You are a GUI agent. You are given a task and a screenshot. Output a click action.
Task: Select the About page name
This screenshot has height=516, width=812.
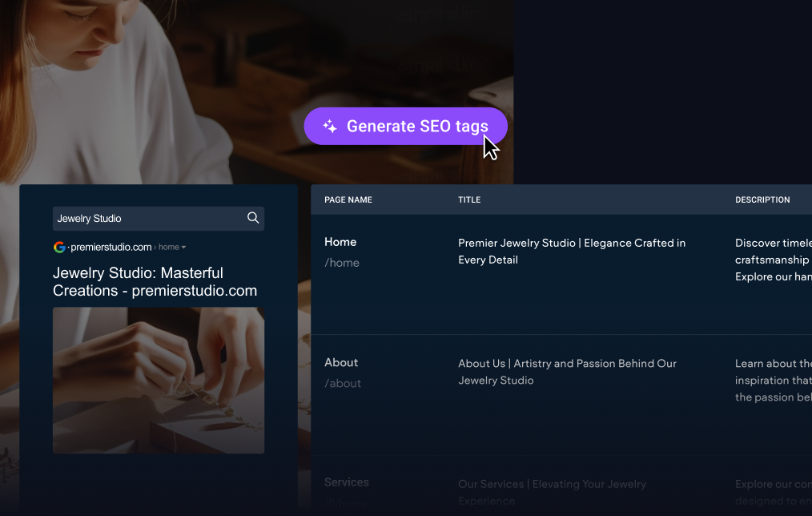[341, 363]
